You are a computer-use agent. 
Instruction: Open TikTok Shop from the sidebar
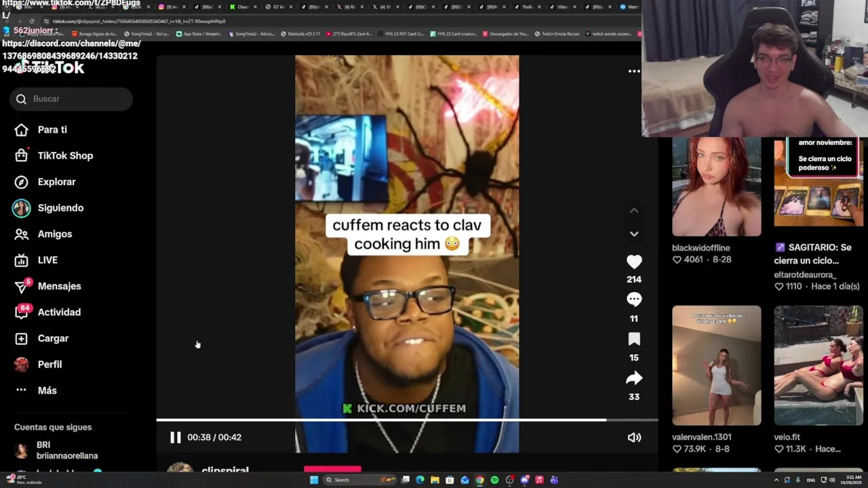coord(65,155)
